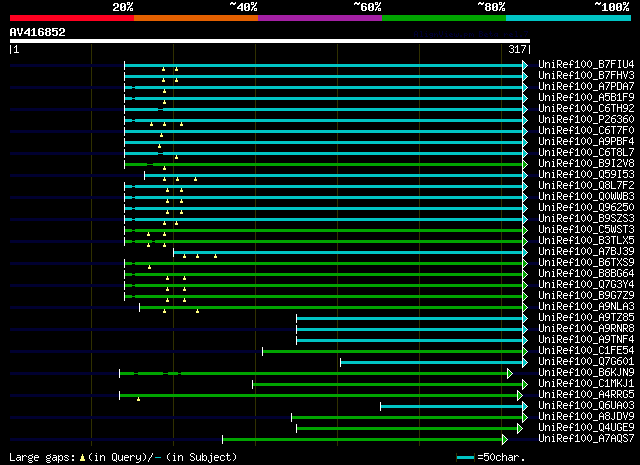
Task: Select the query name AV416852
Action: click(38, 32)
